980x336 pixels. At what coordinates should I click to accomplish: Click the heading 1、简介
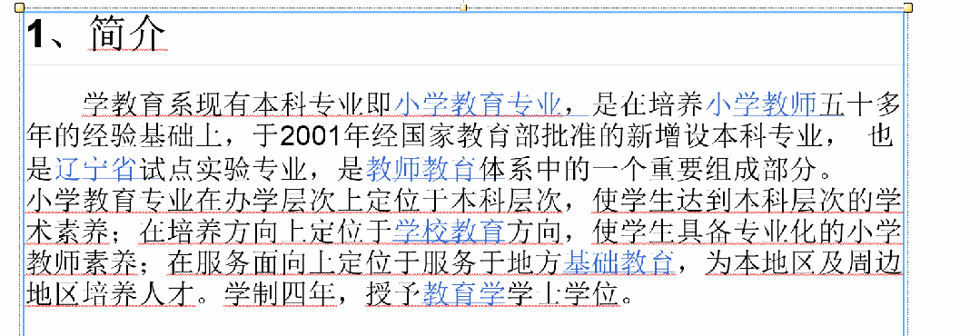(x=95, y=33)
